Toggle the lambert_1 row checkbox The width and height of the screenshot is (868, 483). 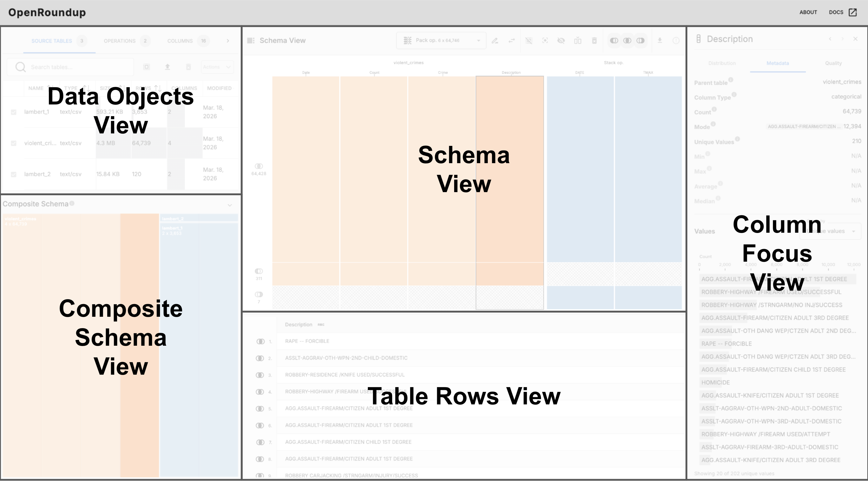(x=13, y=112)
